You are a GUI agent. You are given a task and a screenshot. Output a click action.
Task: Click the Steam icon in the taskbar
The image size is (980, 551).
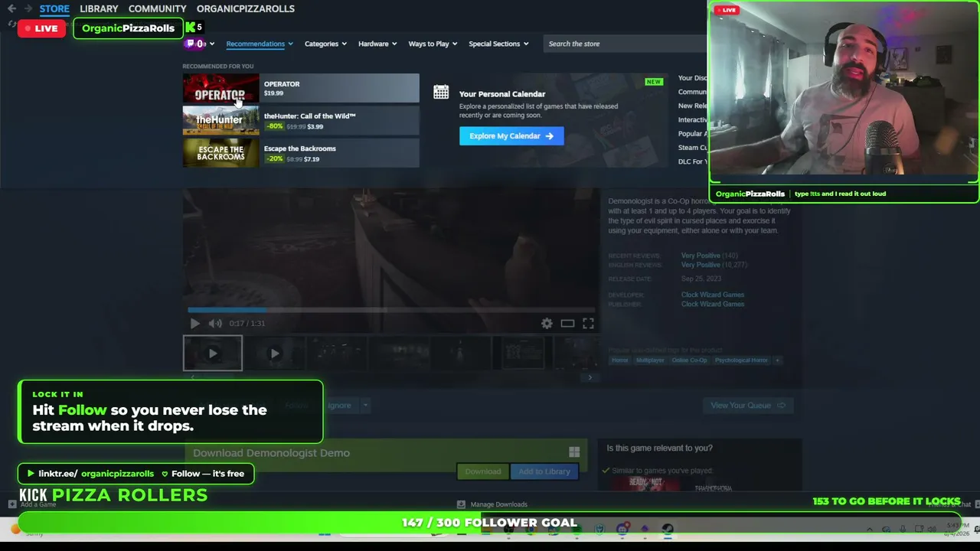[668, 529]
